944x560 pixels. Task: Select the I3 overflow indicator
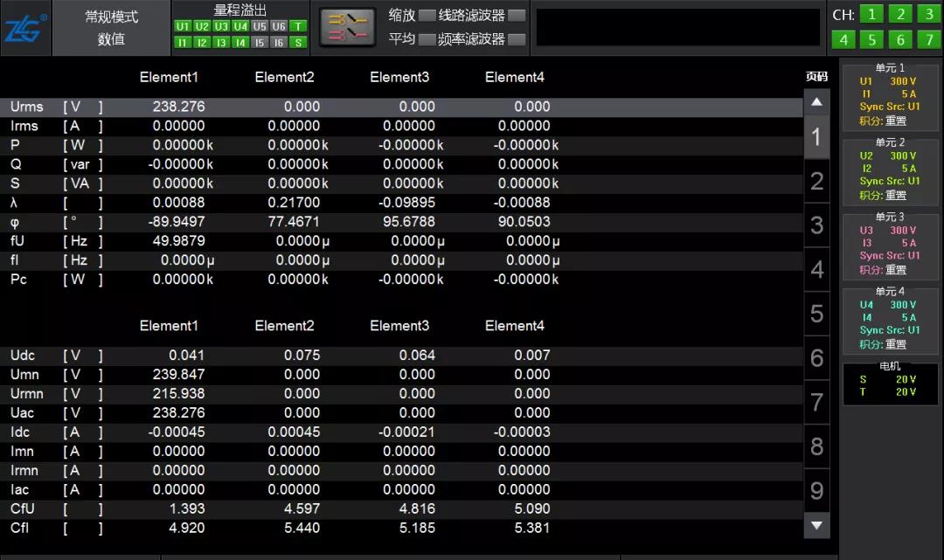(x=221, y=42)
